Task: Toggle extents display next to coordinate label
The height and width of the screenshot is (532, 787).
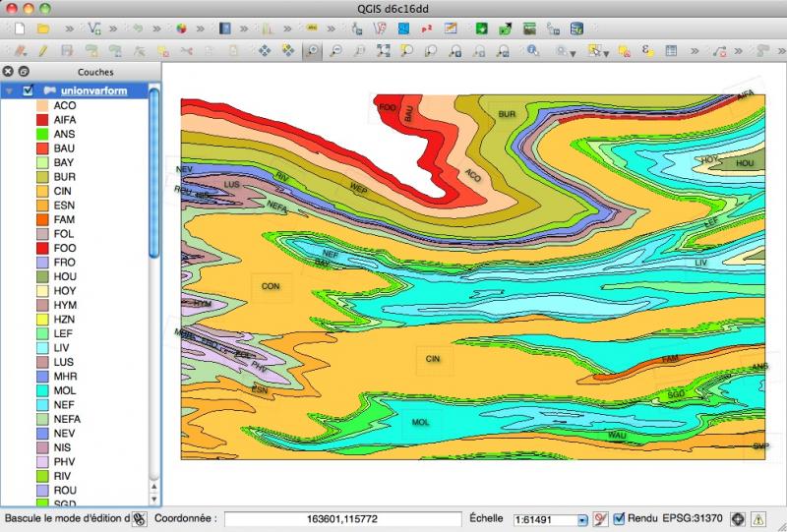Action: 140,518
